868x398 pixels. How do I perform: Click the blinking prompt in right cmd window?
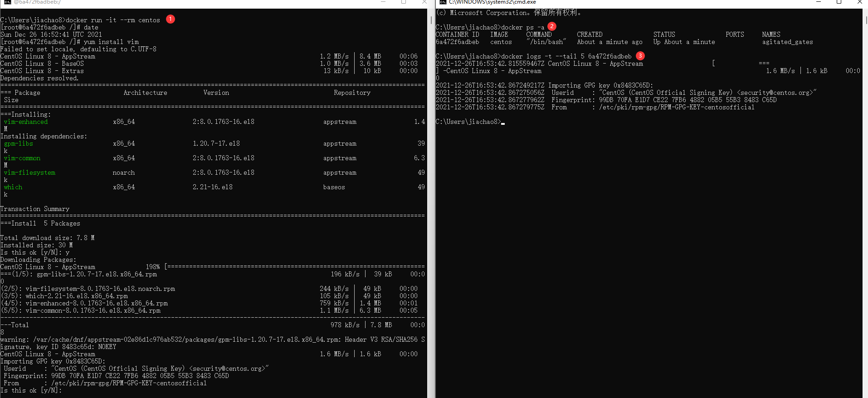coord(503,123)
